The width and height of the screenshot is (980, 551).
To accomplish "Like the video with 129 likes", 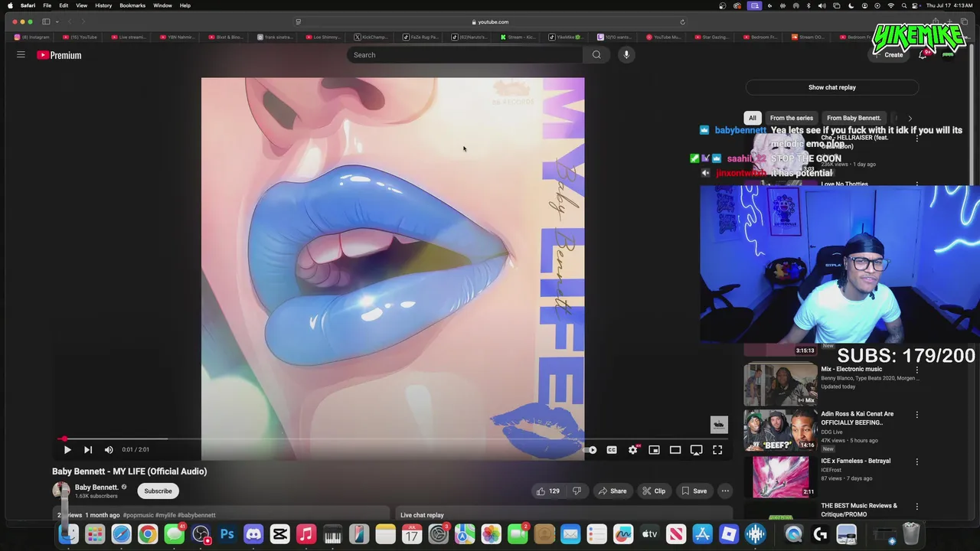I will pos(547,491).
